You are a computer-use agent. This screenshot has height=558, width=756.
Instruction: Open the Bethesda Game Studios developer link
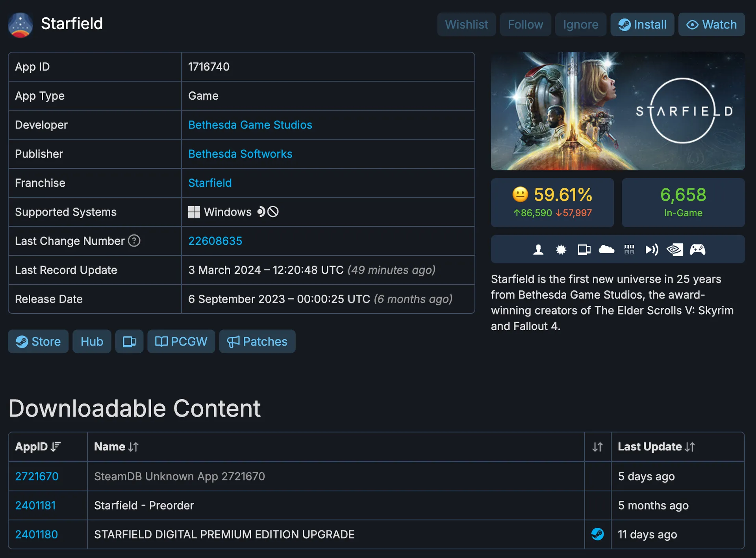(x=250, y=125)
